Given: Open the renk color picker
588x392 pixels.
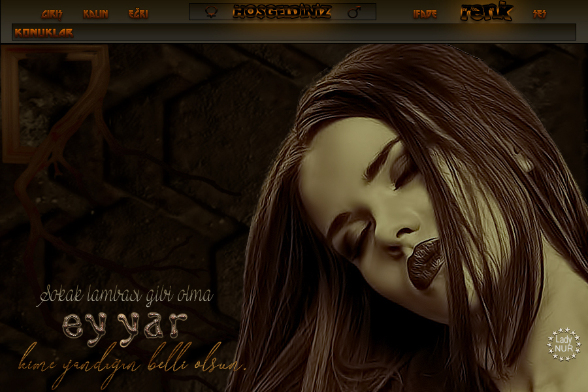Looking at the screenshot, I should [x=487, y=12].
